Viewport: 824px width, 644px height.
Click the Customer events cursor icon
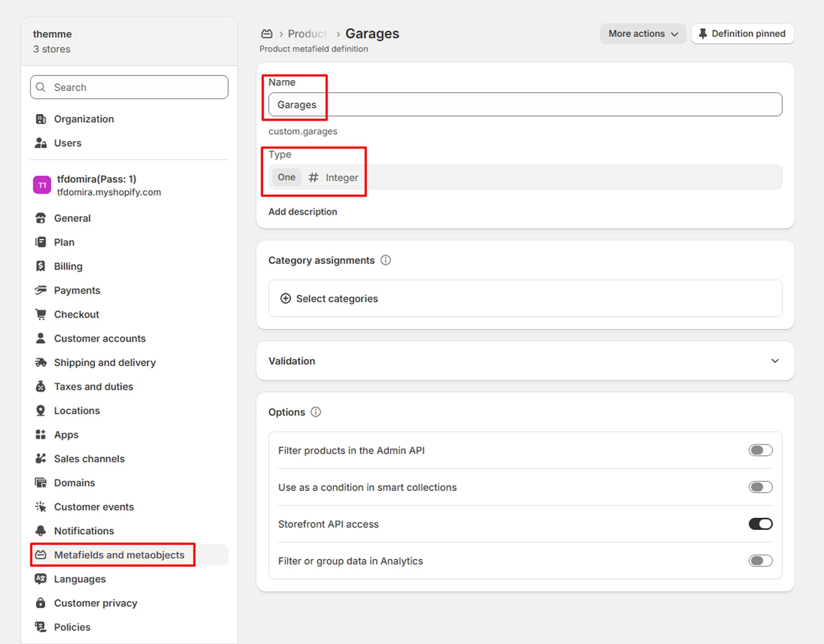[41, 507]
